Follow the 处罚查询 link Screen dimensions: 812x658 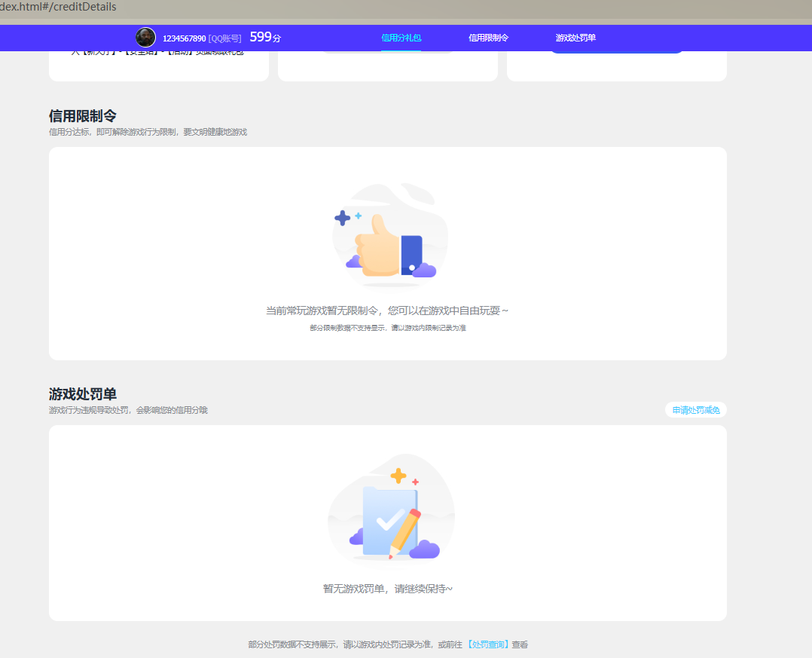pos(488,644)
